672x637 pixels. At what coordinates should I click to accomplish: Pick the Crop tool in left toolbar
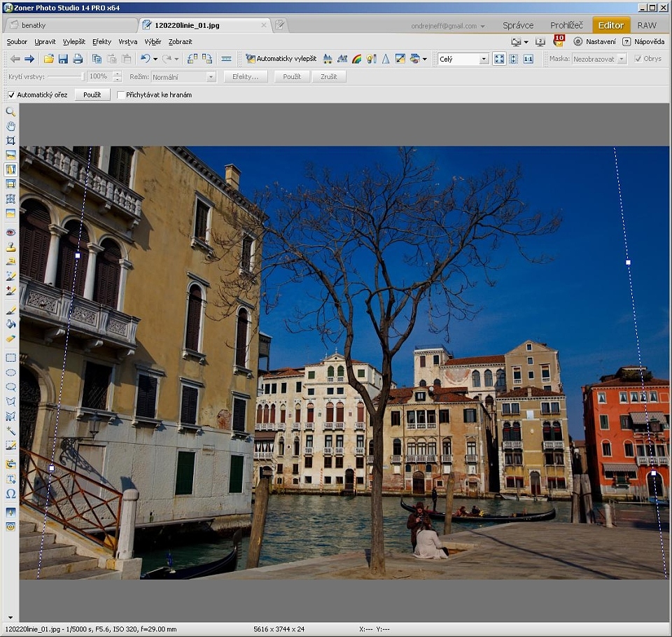(x=10, y=141)
